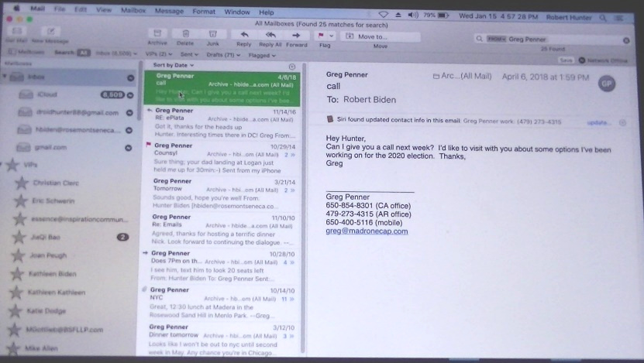The image size is (644, 363).
Task: Open the Mail menu
Action: pyautogui.click(x=37, y=9)
